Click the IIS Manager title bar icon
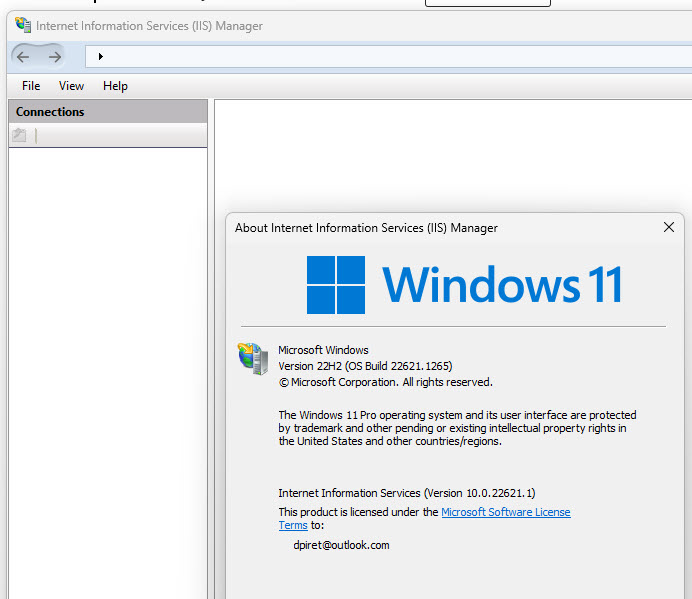The height and width of the screenshot is (599, 692). point(23,25)
